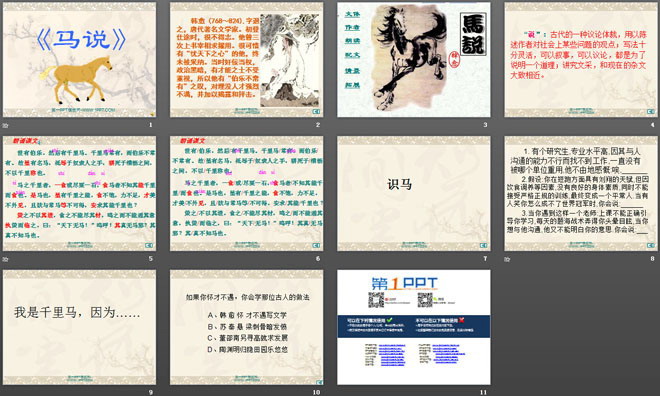Click animation star icon under slide 5

pyautogui.click(x=5, y=259)
